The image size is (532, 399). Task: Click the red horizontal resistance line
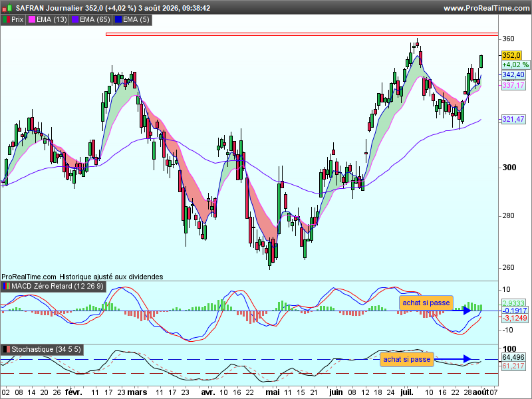[302, 35]
